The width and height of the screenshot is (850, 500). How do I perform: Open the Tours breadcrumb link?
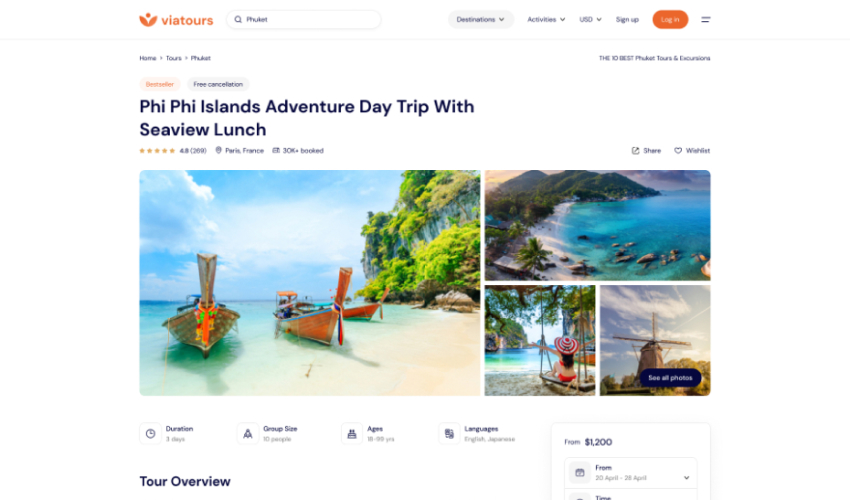(173, 58)
